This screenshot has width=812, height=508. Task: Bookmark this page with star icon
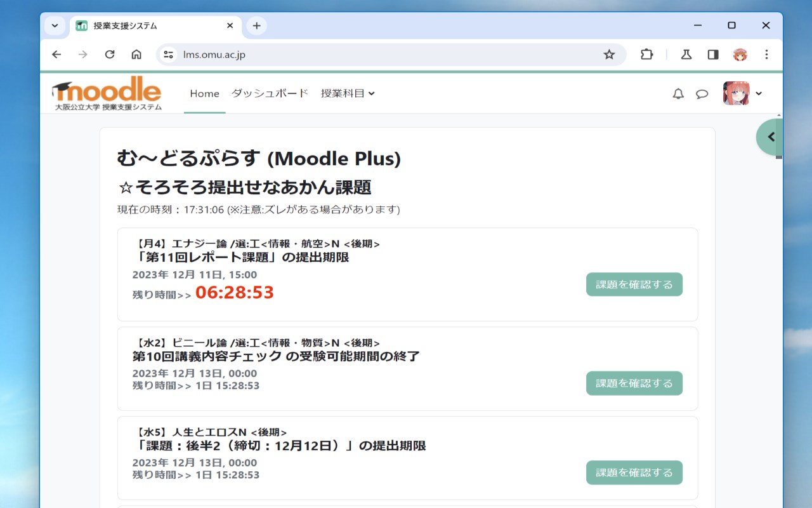(609, 55)
